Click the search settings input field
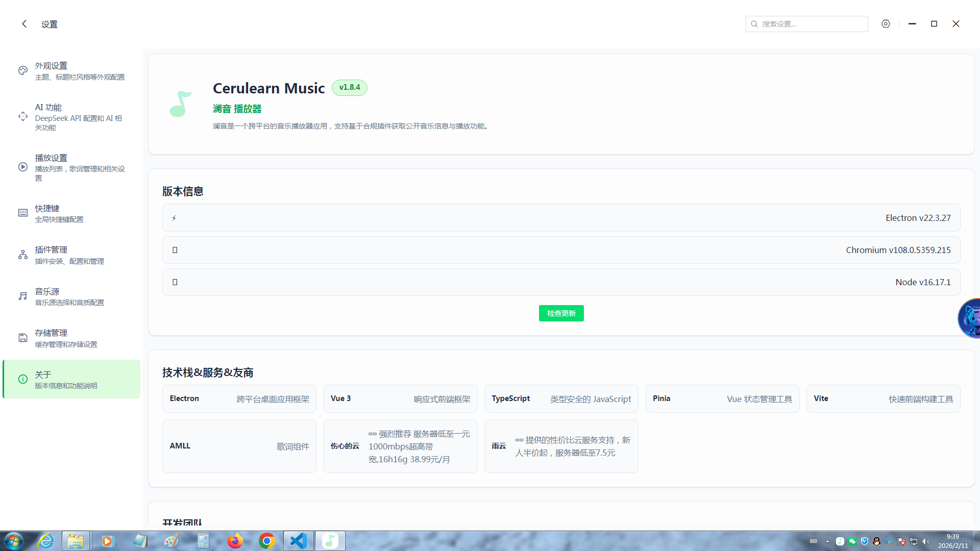 pyautogui.click(x=812, y=24)
